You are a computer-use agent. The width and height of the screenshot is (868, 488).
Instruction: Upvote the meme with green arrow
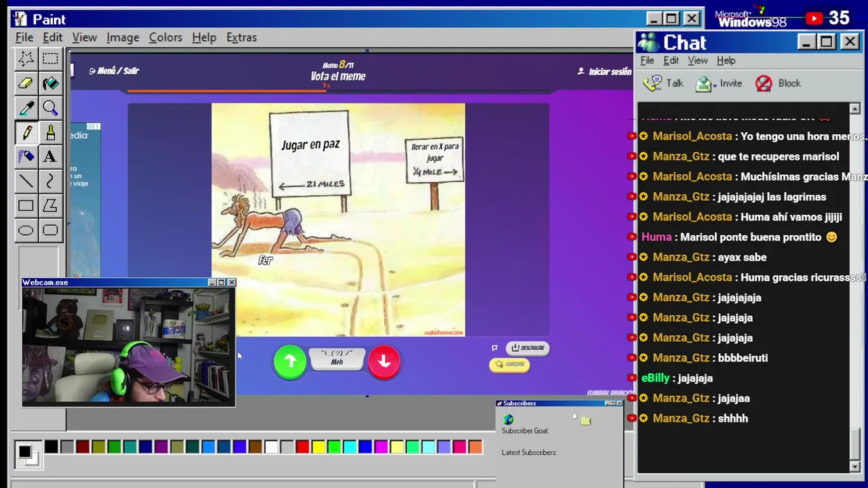(290, 361)
